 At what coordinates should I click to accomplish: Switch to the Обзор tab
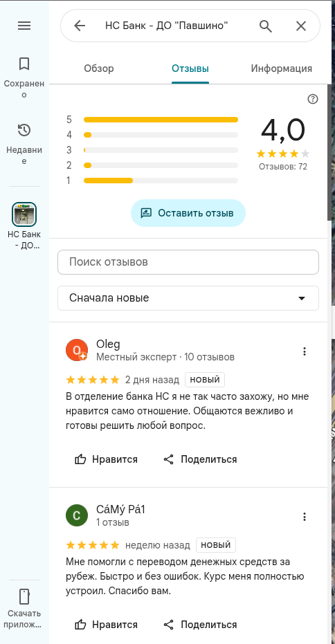99,68
